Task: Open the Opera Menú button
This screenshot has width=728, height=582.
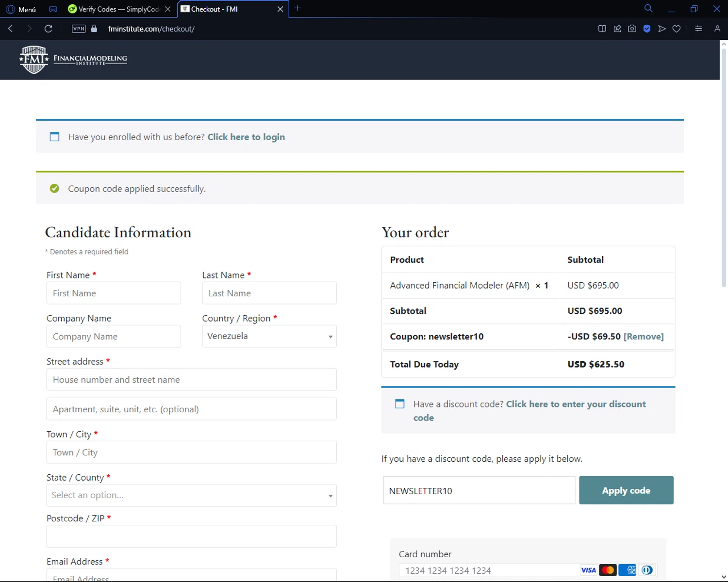Action: click(20, 9)
